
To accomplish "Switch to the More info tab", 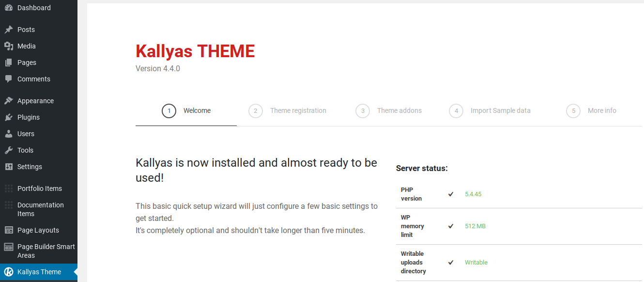I will (591, 111).
